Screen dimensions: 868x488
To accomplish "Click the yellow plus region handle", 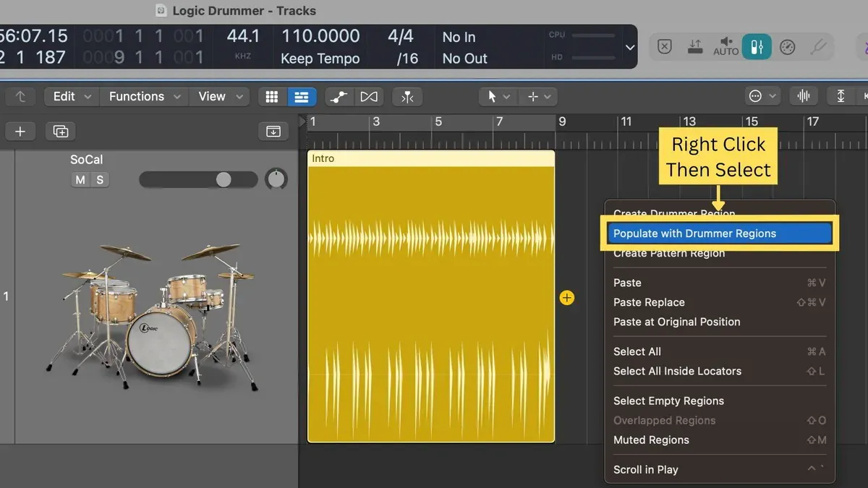I will coord(566,297).
